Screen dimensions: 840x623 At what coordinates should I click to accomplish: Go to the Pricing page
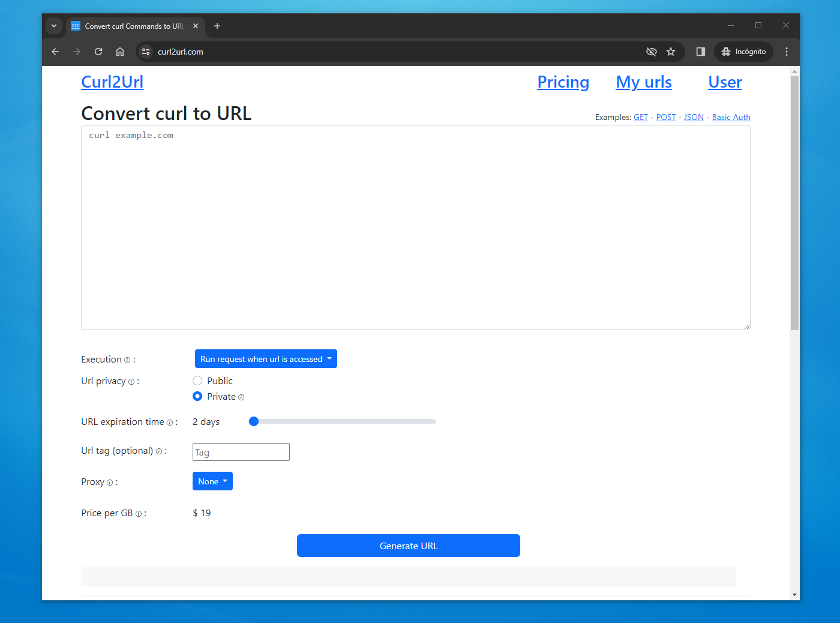pos(563,82)
